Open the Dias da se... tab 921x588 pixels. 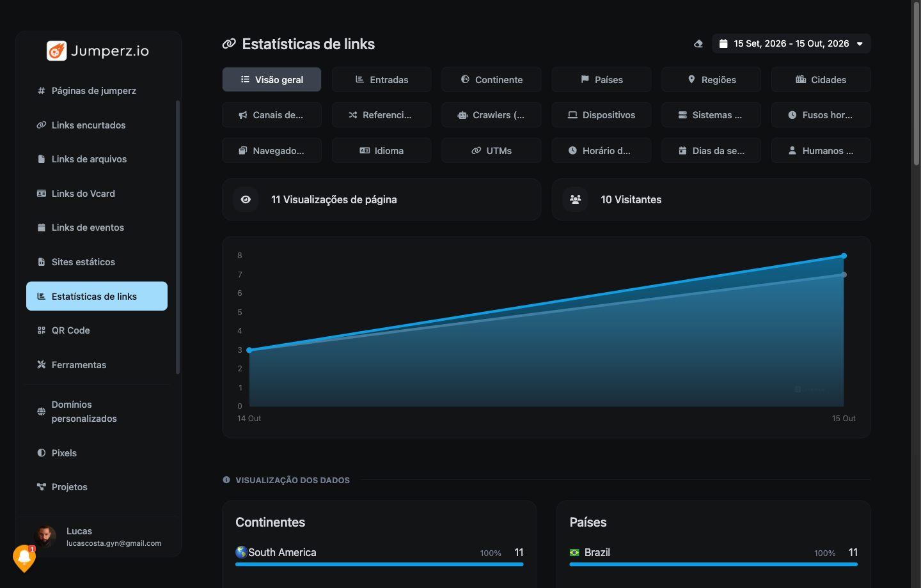coord(711,151)
